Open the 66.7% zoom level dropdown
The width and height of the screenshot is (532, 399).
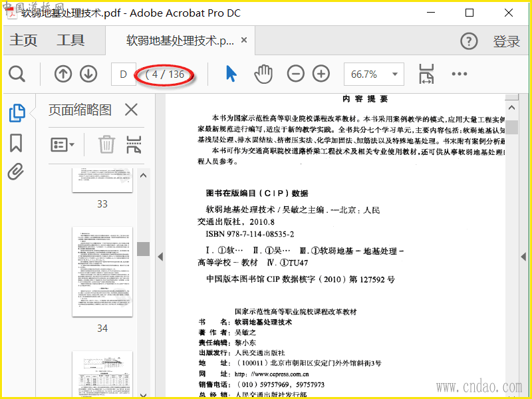394,74
